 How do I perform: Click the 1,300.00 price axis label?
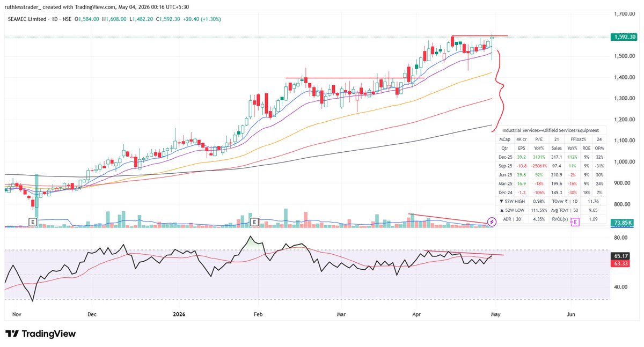pos(624,99)
